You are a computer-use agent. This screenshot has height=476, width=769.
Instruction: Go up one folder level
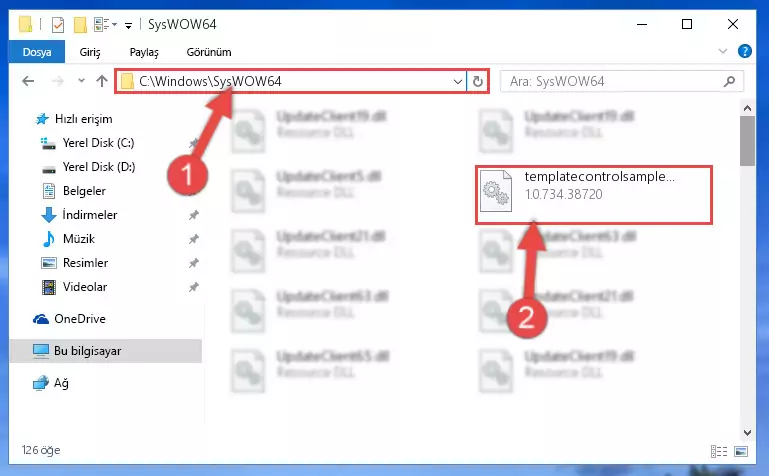tap(102, 81)
